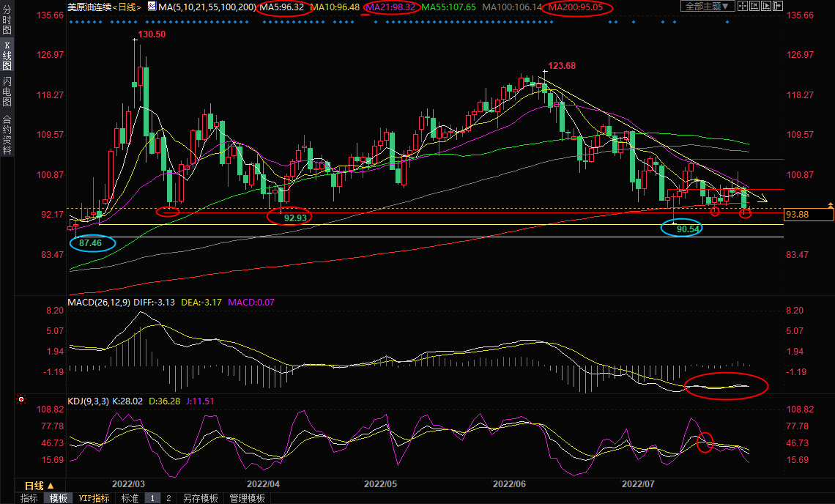Click the 管理模板 button

click(x=247, y=498)
